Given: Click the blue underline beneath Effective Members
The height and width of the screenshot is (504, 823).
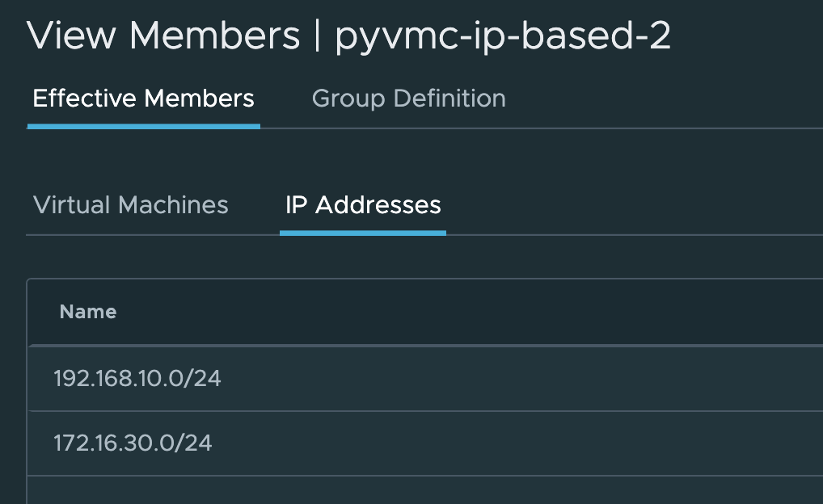Looking at the screenshot, I should click(x=143, y=127).
